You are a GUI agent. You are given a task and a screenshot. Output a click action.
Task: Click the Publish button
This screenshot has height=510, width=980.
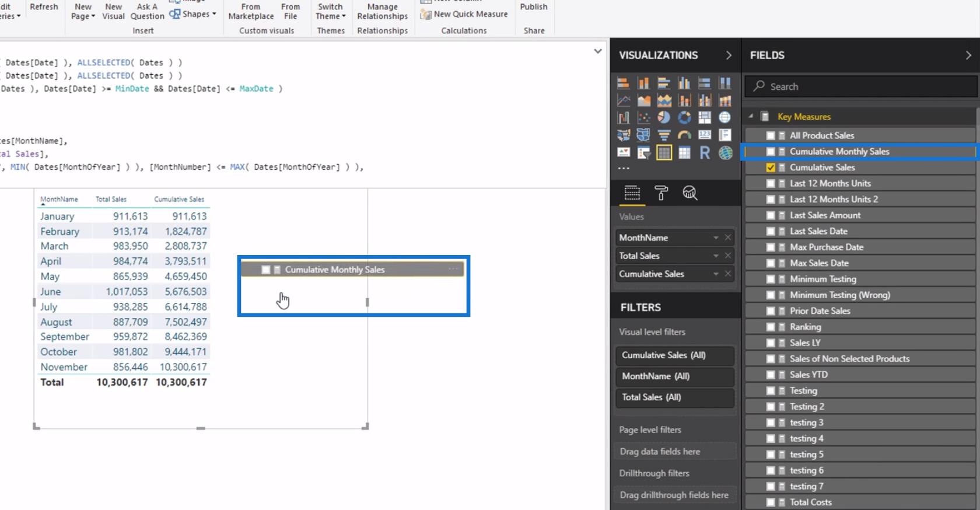click(x=533, y=7)
